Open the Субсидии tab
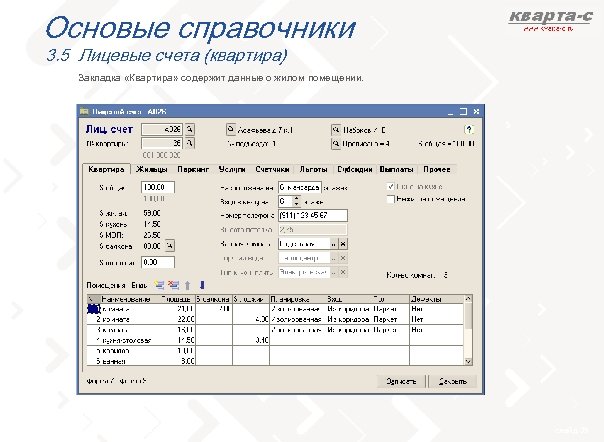604x442 pixels. [x=354, y=170]
